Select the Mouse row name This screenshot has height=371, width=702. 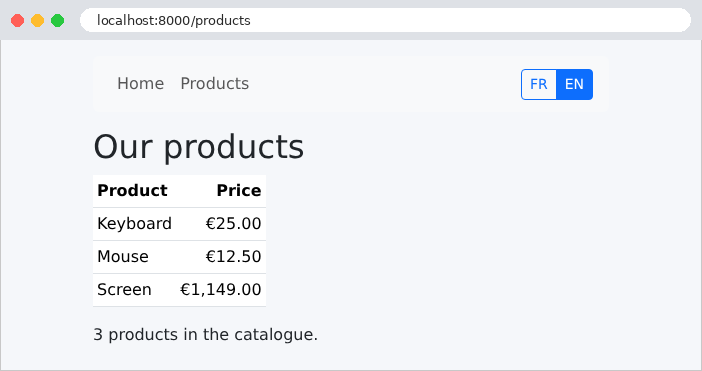123,257
